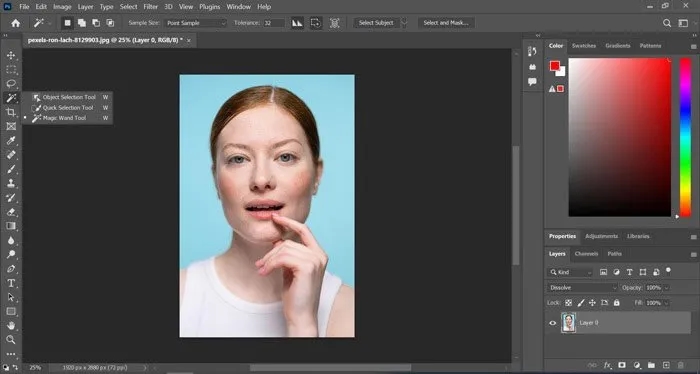Toggle layer filtering switch on or off
Image resolution: width=700 pixels, height=374 pixels.
(x=668, y=270)
